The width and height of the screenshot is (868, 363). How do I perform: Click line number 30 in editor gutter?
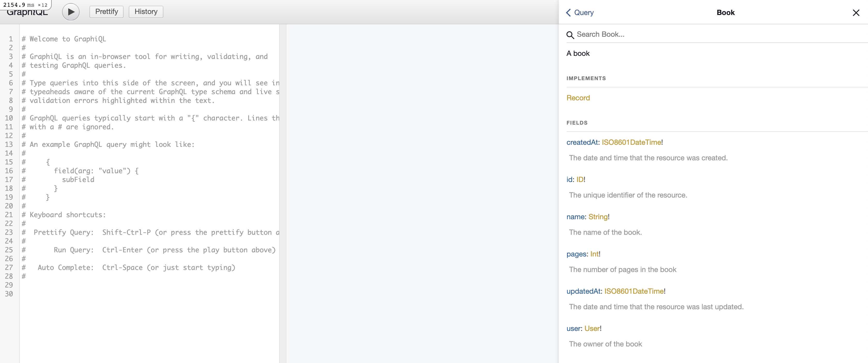click(x=9, y=293)
